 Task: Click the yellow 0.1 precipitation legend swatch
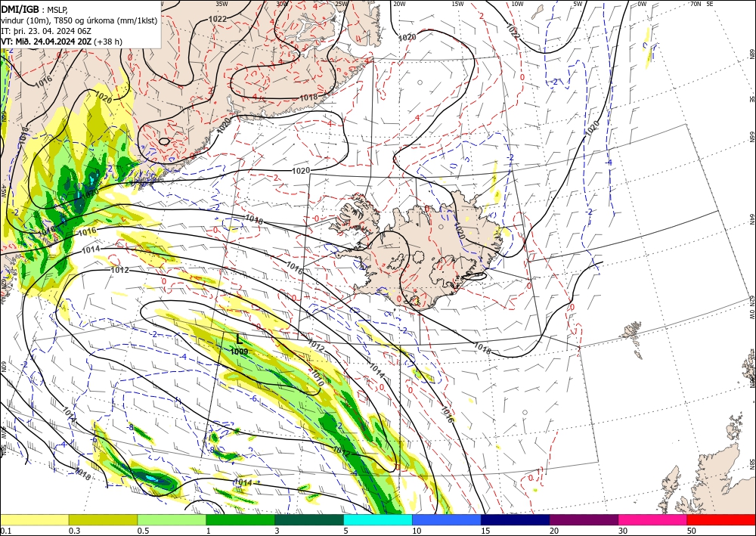click(34, 519)
